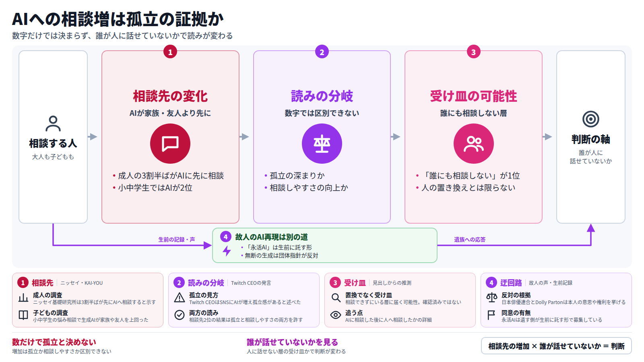Click the check circle icon beside 両方の読み
This screenshot has width=644, height=362.
pyautogui.click(x=180, y=315)
